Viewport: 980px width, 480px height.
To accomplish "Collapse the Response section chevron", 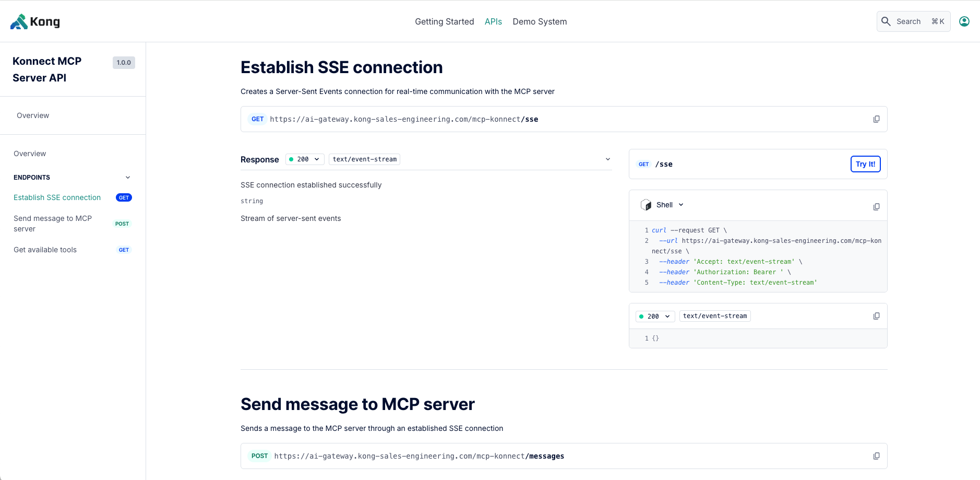I will (x=607, y=159).
